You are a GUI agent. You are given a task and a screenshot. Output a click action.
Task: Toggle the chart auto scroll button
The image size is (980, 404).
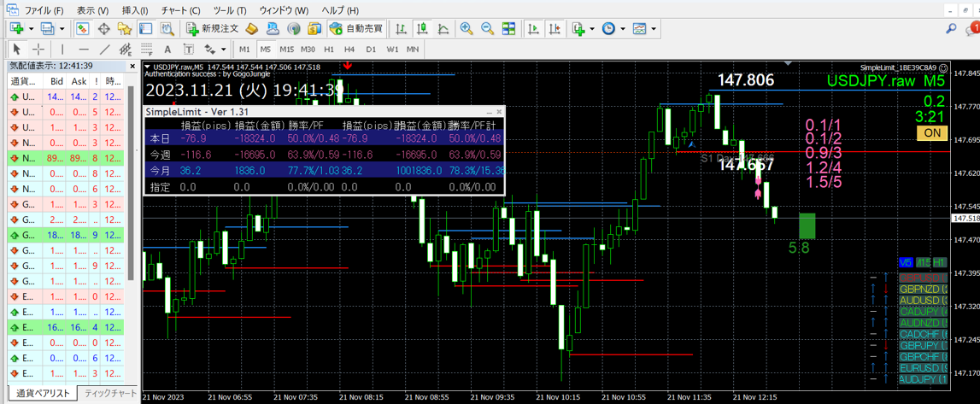(533, 29)
